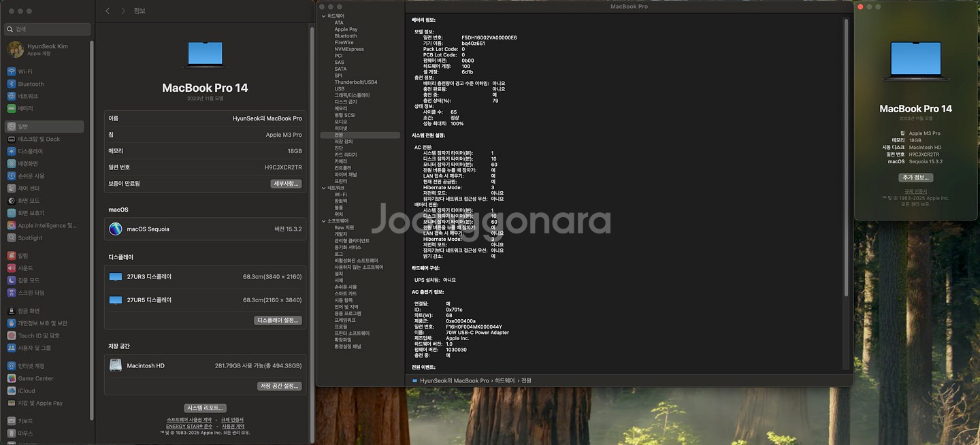
Task: Collapse the 하드웨어 tree section
Action: 324,16
